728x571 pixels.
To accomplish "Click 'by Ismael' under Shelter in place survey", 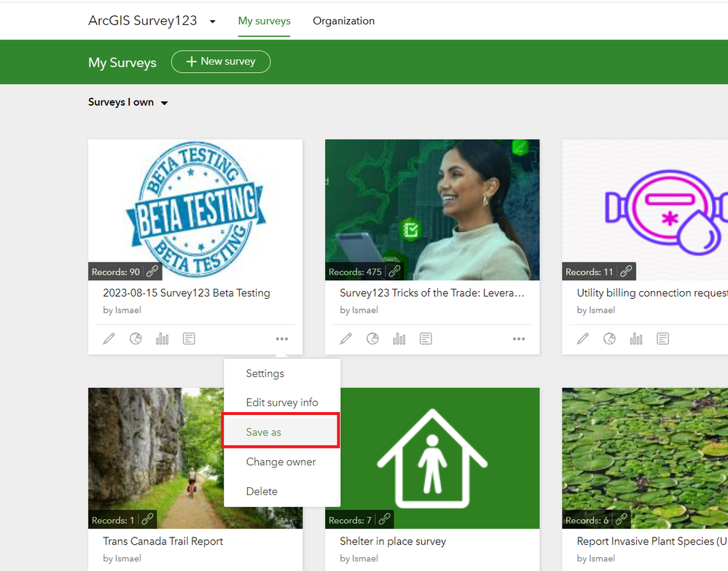I will pyautogui.click(x=359, y=559).
